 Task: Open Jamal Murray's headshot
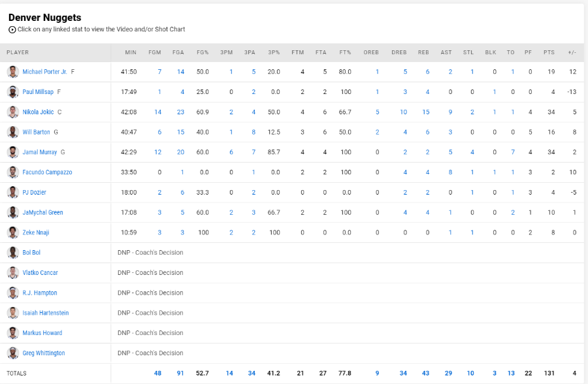click(13, 152)
